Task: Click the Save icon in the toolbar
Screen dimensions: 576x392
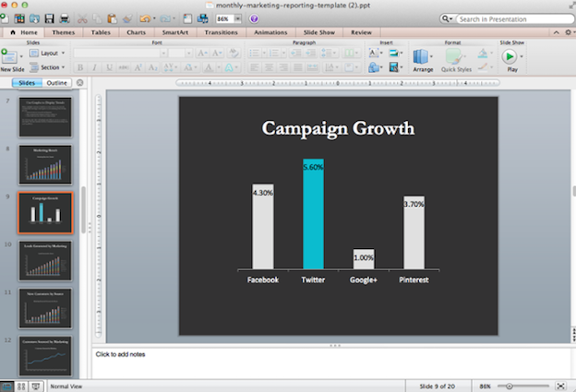Action: [48, 18]
